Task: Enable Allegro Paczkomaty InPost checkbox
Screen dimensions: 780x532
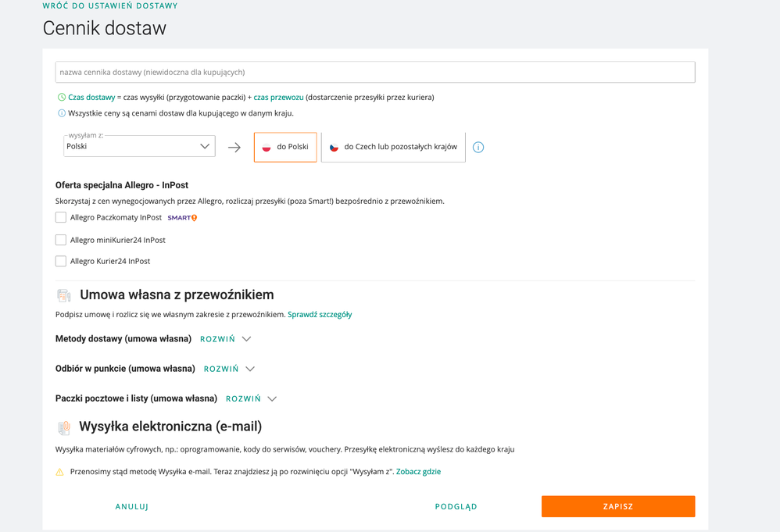Action: coord(61,217)
